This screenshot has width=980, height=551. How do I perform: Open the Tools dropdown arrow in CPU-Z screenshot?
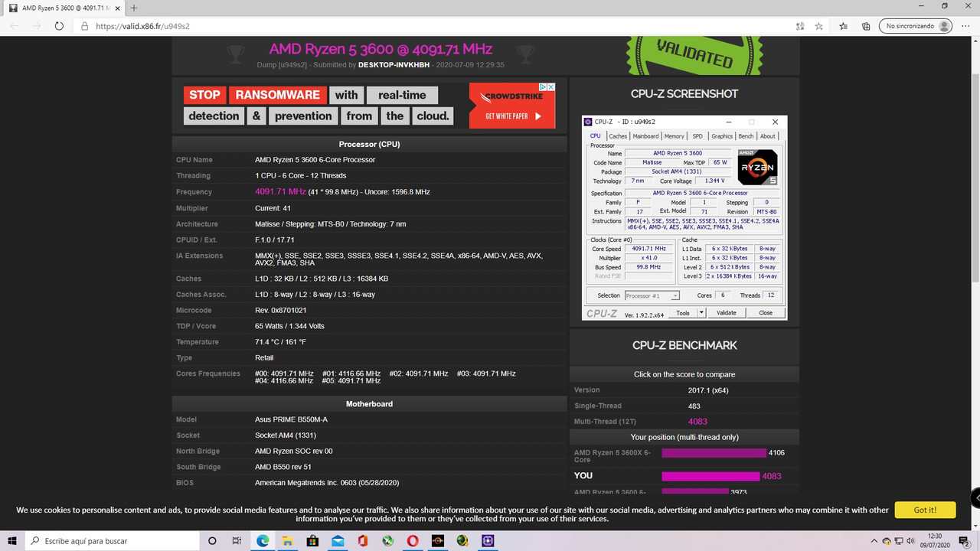[x=700, y=313]
